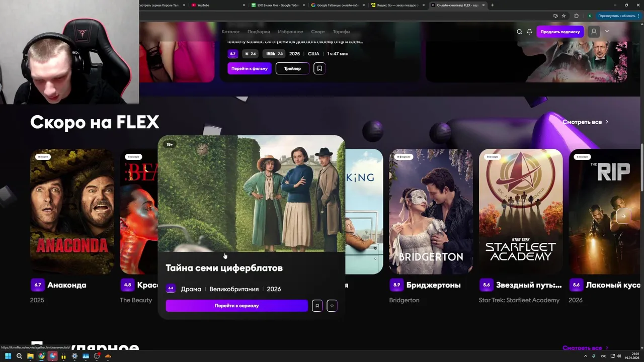Image resolution: width=644 pixels, height=362 pixels.
Task: Click the 8.7 rating badge of featured film
Action: (x=232, y=54)
